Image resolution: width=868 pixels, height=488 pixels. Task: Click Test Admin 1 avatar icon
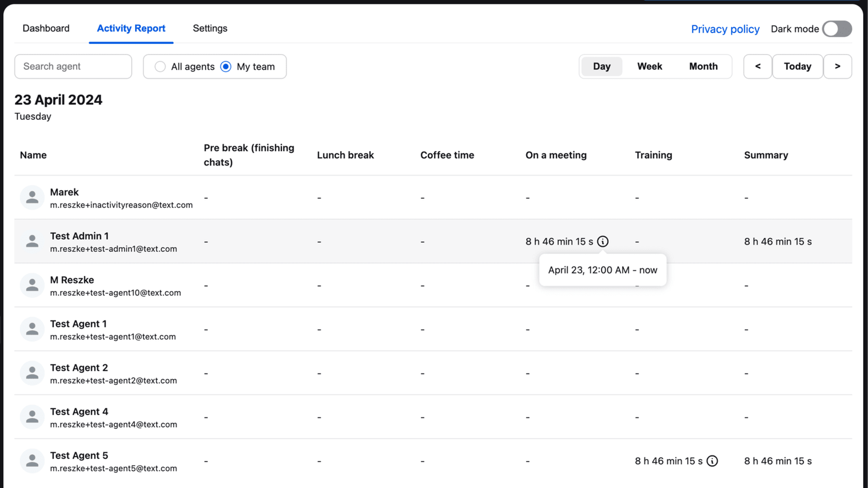click(x=33, y=242)
